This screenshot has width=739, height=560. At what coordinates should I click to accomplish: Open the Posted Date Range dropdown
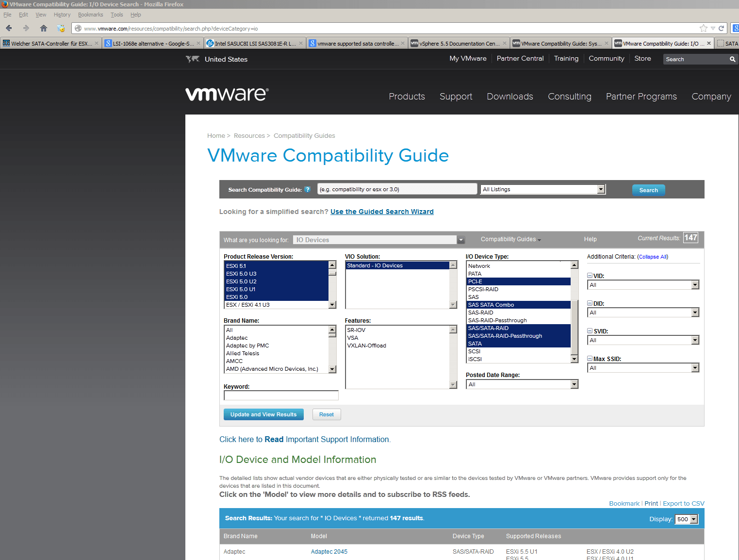(522, 384)
